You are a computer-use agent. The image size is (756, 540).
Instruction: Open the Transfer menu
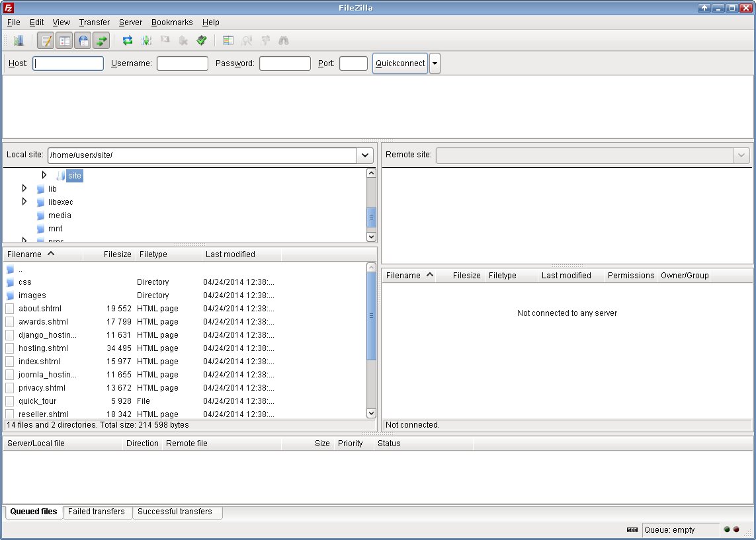coord(95,22)
